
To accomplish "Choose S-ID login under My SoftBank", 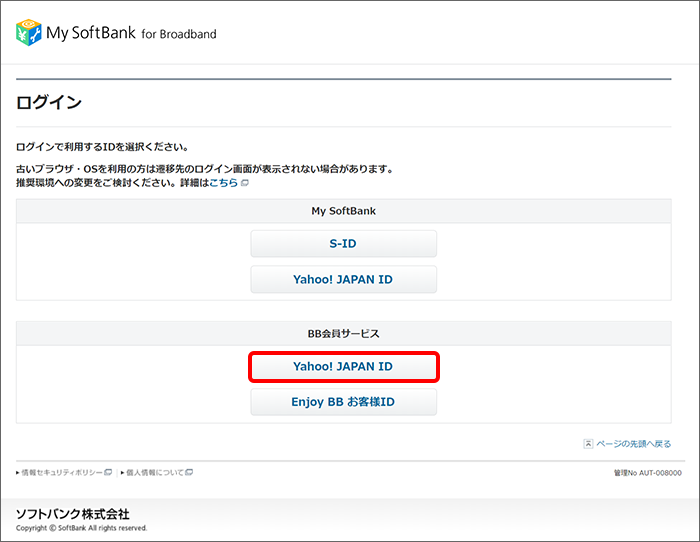I will pyautogui.click(x=343, y=244).
